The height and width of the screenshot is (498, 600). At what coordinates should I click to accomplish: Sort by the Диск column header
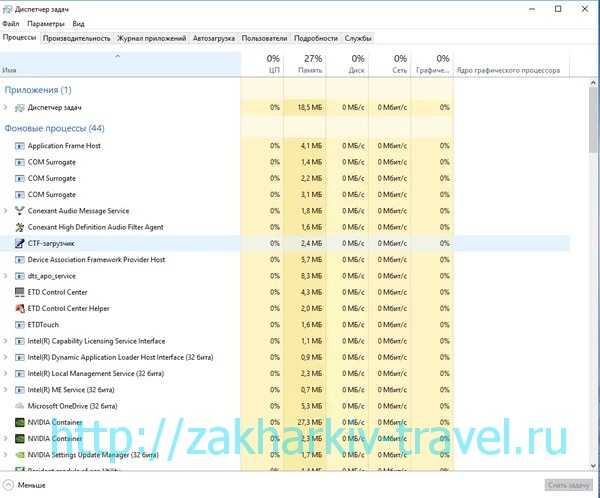(x=347, y=64)
